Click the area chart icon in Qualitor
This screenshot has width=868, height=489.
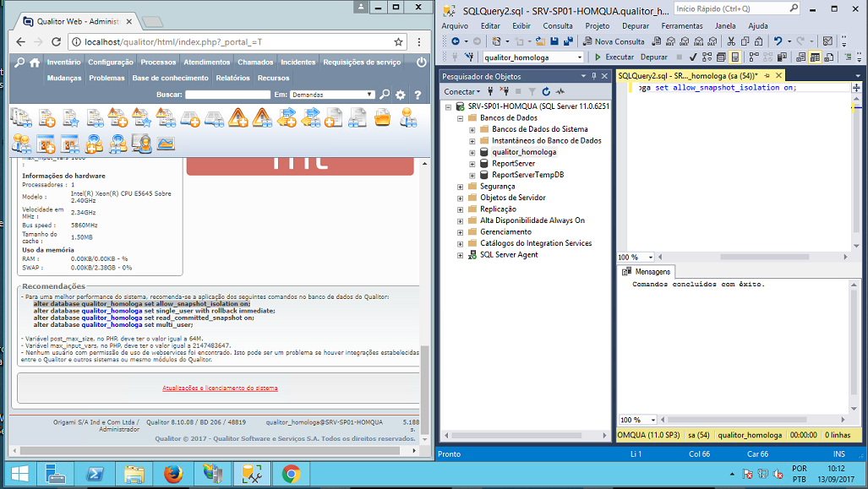tap(166, 144)
